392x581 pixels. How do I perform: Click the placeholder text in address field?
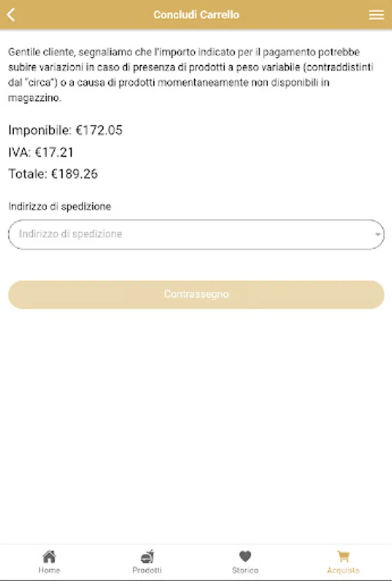71,234
